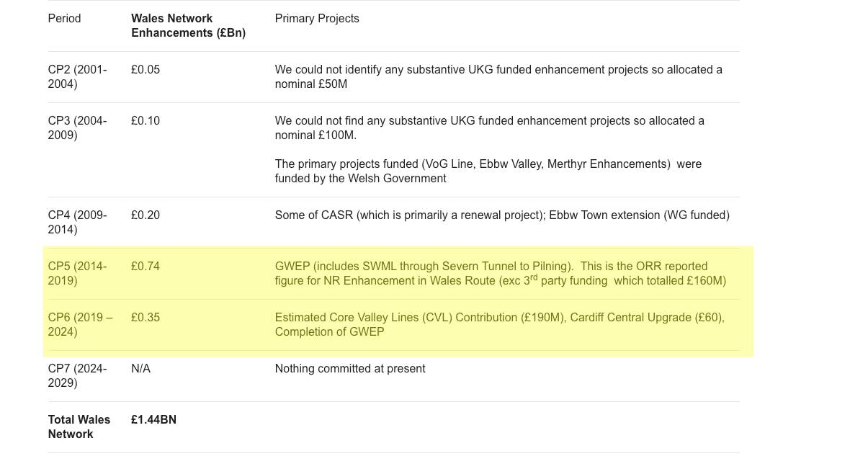Screen dimensions: 868x469
Task: Click the £0.05 value cell
Action: (x=146, y=70)
